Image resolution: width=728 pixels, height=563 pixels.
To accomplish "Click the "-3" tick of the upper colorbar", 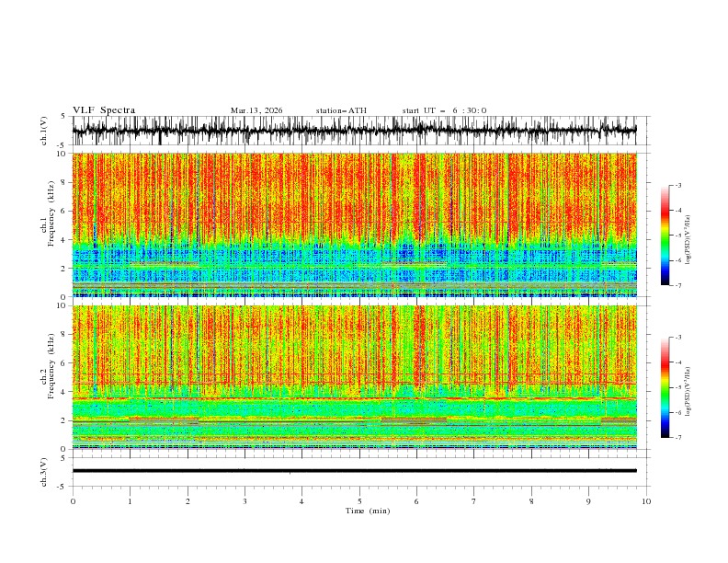I will pos(677,185).
